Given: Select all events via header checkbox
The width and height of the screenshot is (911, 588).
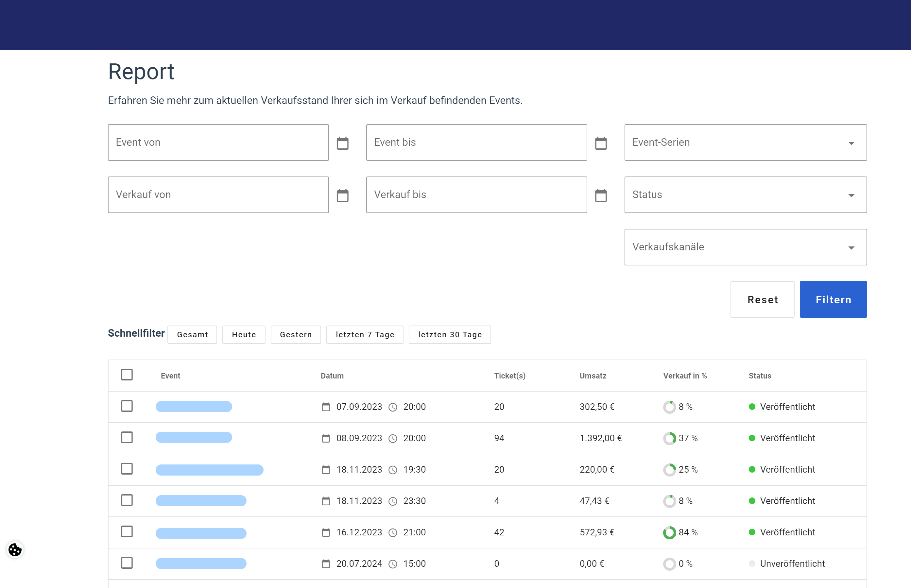Looking at the screenshot, I should (127, 375).
